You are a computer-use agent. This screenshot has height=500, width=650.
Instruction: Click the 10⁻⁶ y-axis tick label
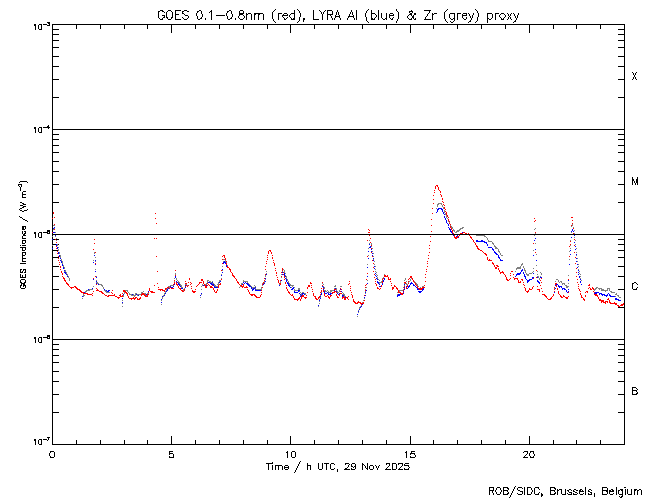click(38, 339)
